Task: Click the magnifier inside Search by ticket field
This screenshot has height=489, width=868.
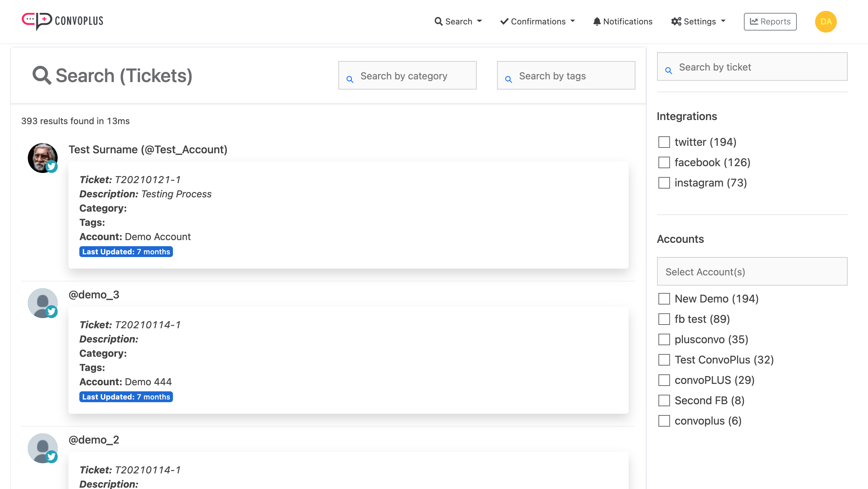Action: 668,70
